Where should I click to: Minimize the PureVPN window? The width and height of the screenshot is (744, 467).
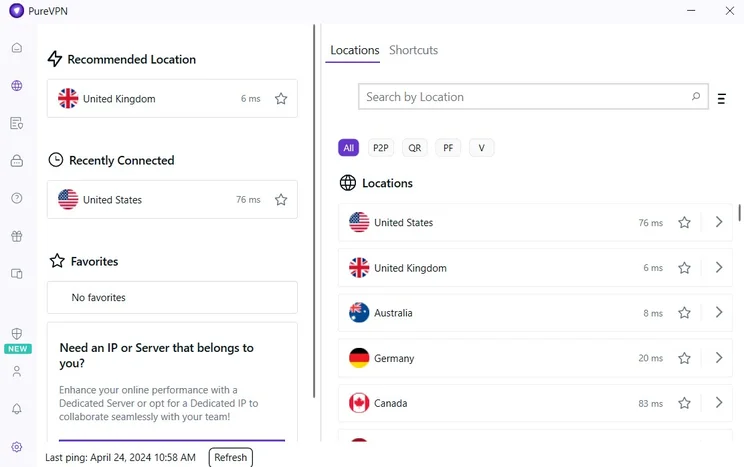point(691,10)
